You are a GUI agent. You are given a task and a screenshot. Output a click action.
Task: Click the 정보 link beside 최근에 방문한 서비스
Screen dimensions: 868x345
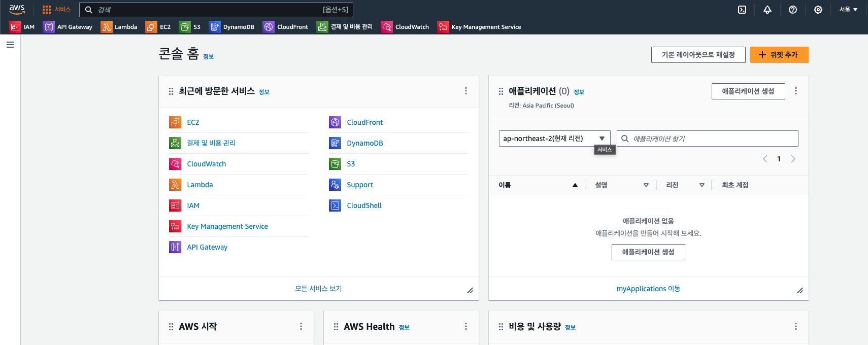tap(264, 92)
